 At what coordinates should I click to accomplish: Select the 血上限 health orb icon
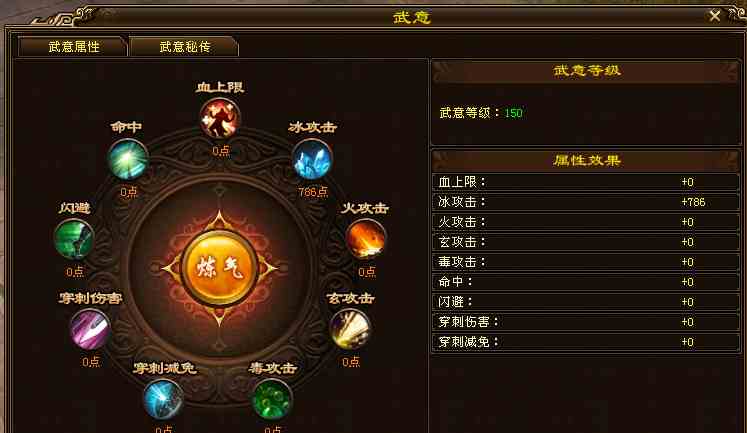pos(220,118)
